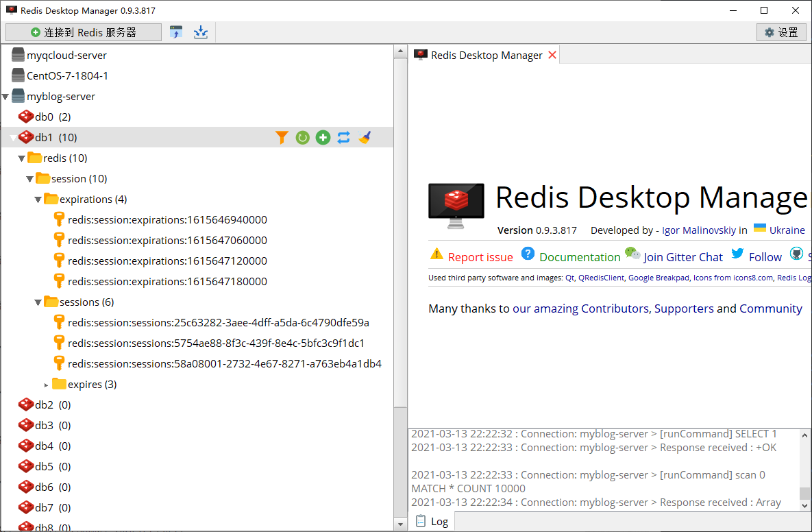Open the Ukraine link
Image resolution: width=812 pixels, height=532 pixels.
(787, 230)
